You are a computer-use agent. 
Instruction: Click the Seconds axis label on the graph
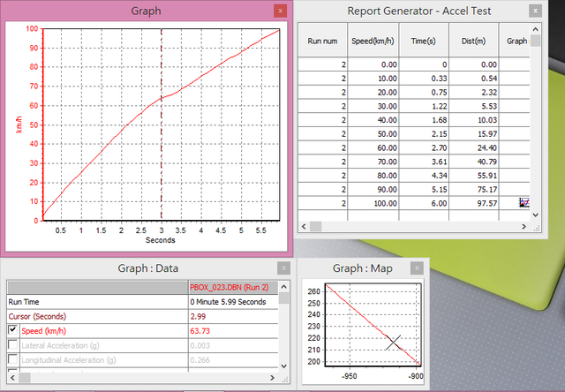click(161, 240)
